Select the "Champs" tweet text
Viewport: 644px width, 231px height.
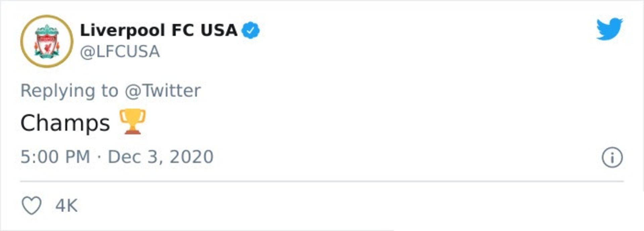(65, 123)
